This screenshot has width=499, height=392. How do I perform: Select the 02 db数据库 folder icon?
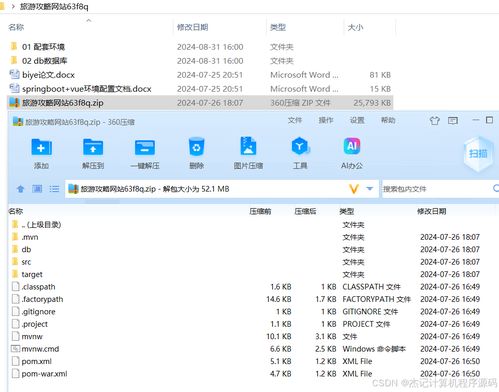point(14,60)
